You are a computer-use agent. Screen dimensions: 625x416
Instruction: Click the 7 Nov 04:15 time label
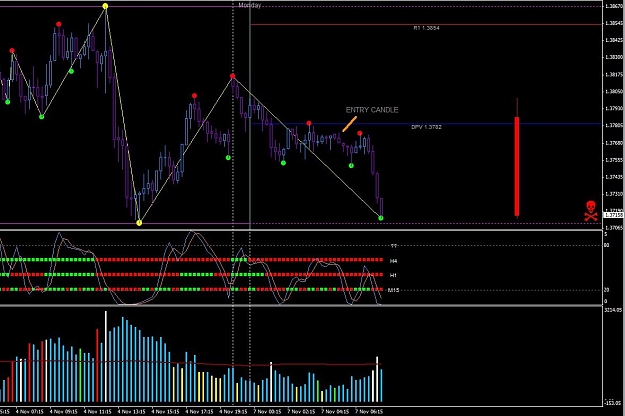(x=335, y=411)
